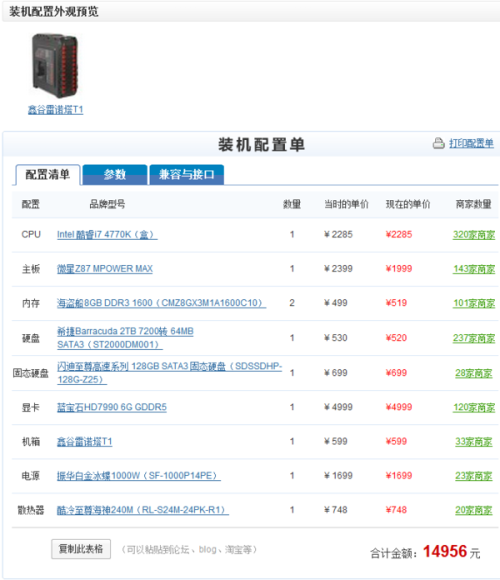Click the 鑫谷雷诺塔T1 case thumbnail image
This screenshot has width=500, height=580.
(x=55, y=65)
